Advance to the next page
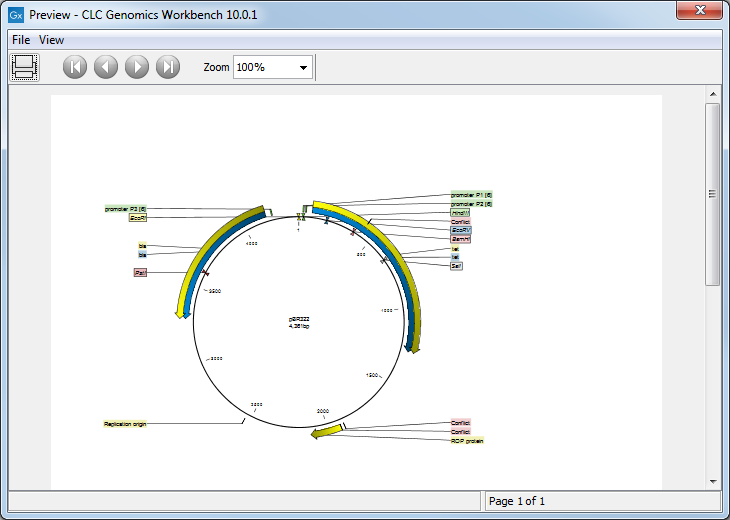Image resolution: width=730 pixels, height=520 pixels. 137,67
